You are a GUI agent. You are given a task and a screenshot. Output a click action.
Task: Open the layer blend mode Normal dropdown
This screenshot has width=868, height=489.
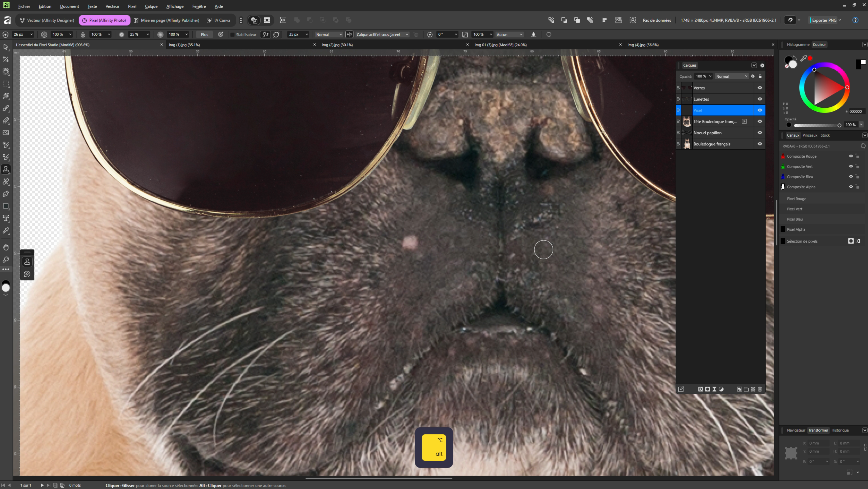tap(731, 76)
